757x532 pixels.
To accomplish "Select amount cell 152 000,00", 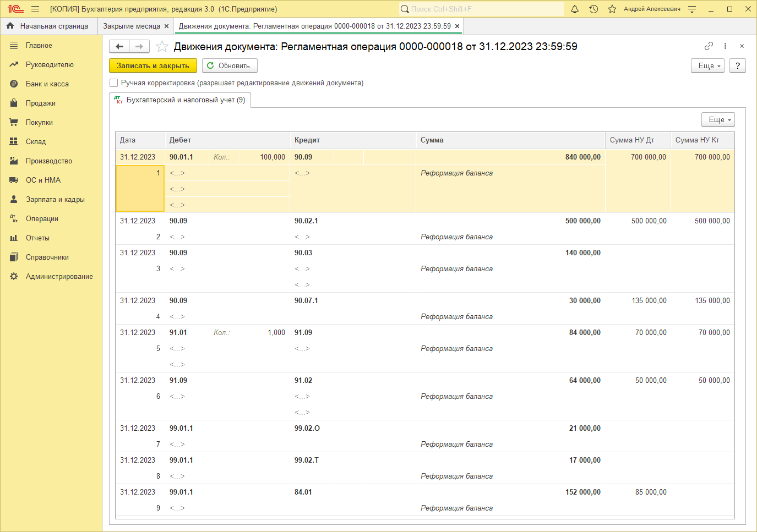I will 582,492.
